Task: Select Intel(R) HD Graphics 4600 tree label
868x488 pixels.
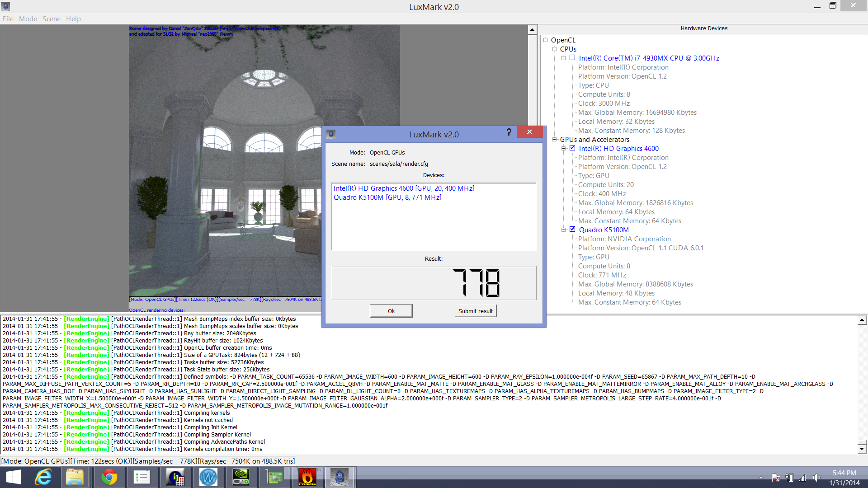Action: click(x=619, y=148)
